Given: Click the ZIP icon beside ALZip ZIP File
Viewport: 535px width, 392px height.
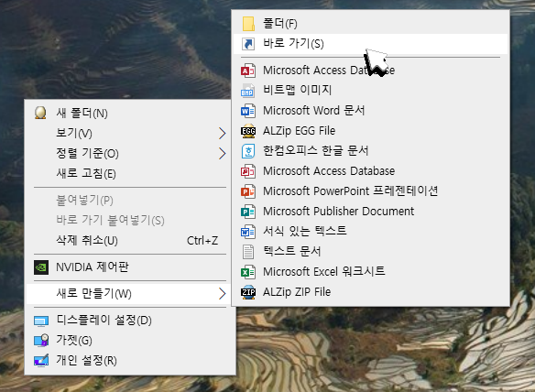Looking at the screenshot, I should [248, 292].
